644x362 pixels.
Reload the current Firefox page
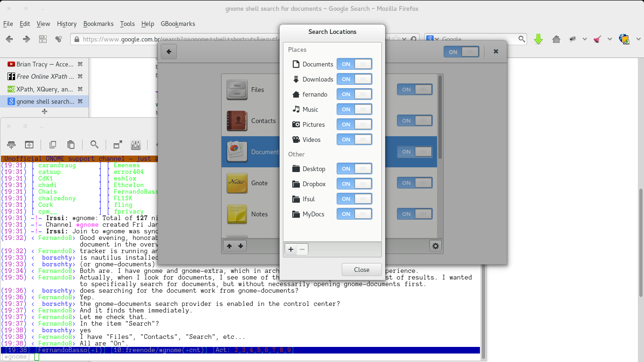(413, 39)
